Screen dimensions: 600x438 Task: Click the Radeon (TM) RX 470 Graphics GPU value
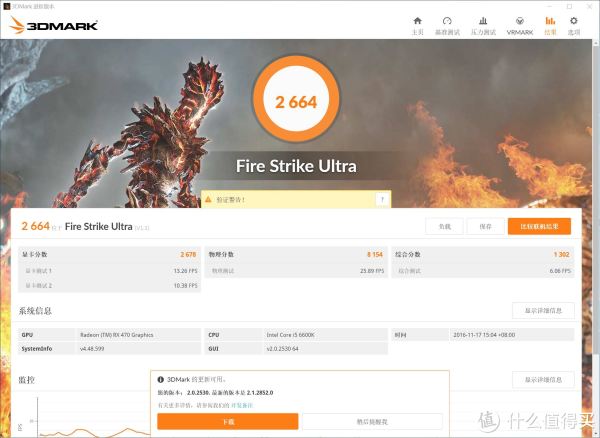tap(117, 335)
